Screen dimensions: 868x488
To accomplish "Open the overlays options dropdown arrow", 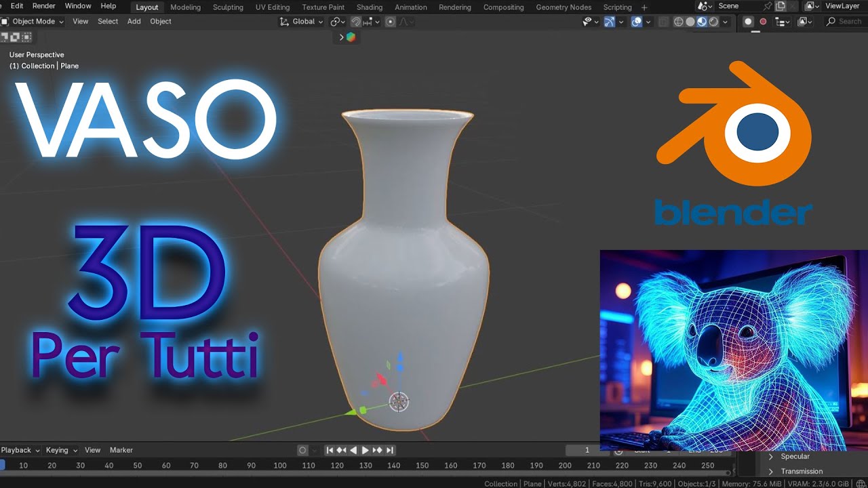I will 648,22.
